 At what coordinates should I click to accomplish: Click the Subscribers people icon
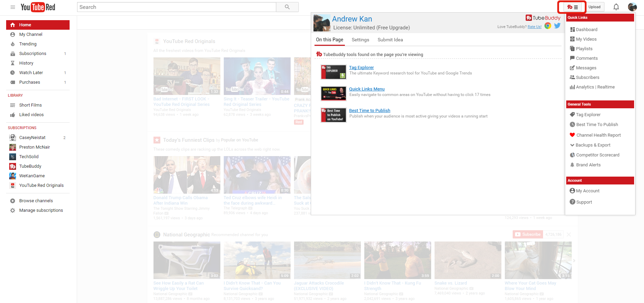click(x=572, y=78)
